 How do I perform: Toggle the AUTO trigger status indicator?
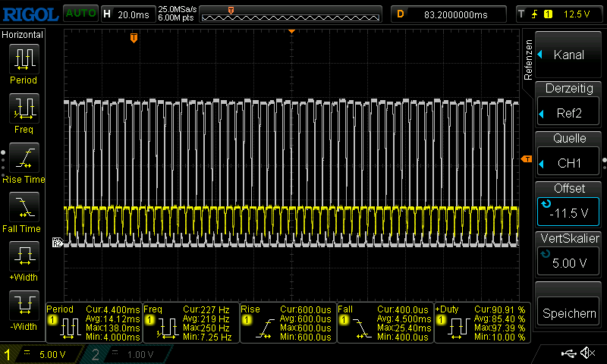coord(80,14)
